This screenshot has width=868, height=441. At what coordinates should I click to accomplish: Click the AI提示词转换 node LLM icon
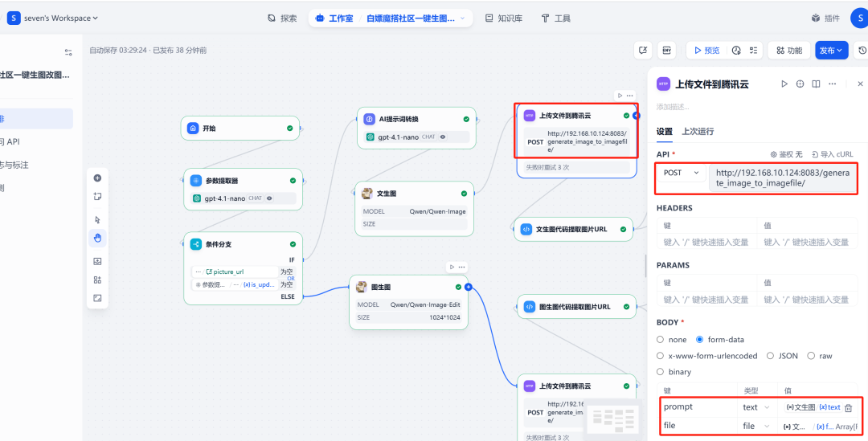(369, 119)
